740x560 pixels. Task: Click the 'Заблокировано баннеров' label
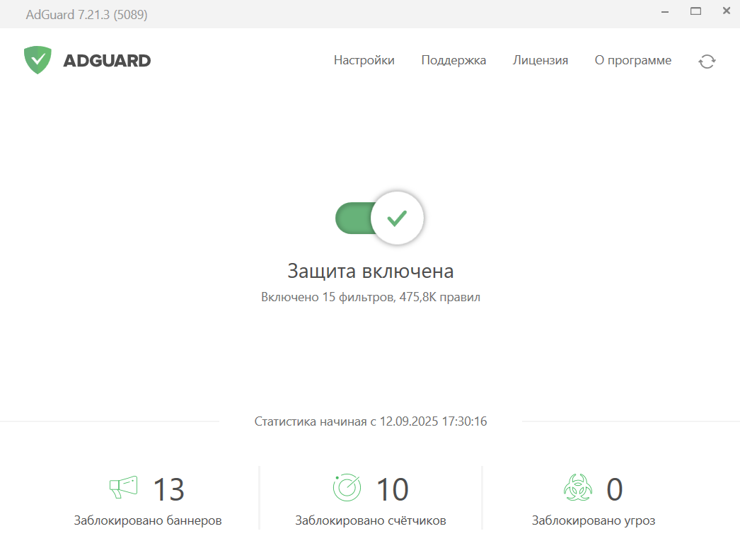[x=147, y=520]
